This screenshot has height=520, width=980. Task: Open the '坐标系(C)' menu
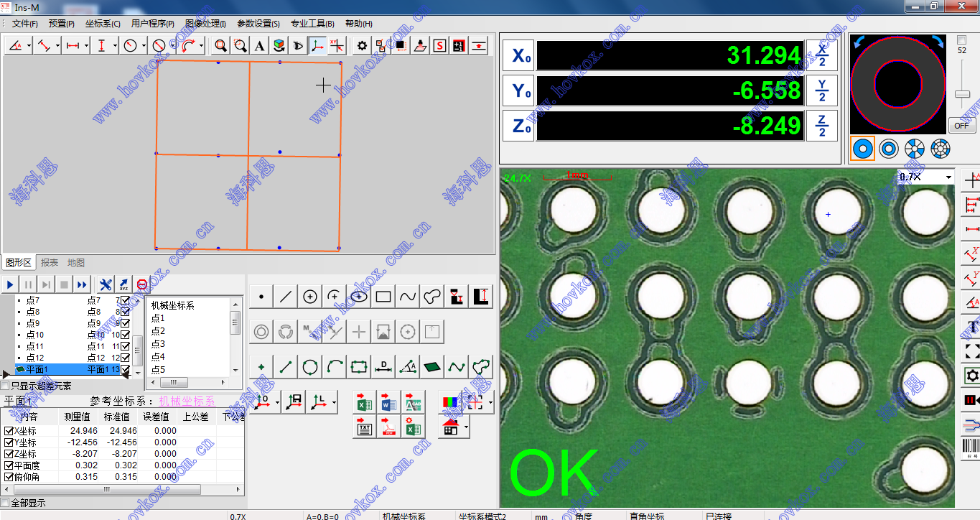click(103, 24)
